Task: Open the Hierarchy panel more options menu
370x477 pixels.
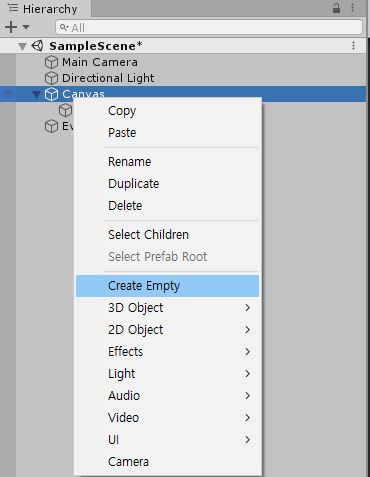Action: (352, 8)
